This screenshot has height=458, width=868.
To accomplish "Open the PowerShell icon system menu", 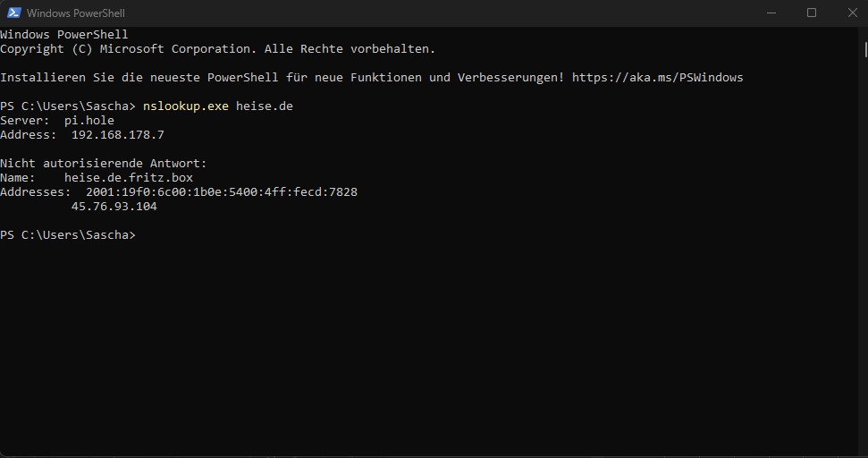I will 13,13.
